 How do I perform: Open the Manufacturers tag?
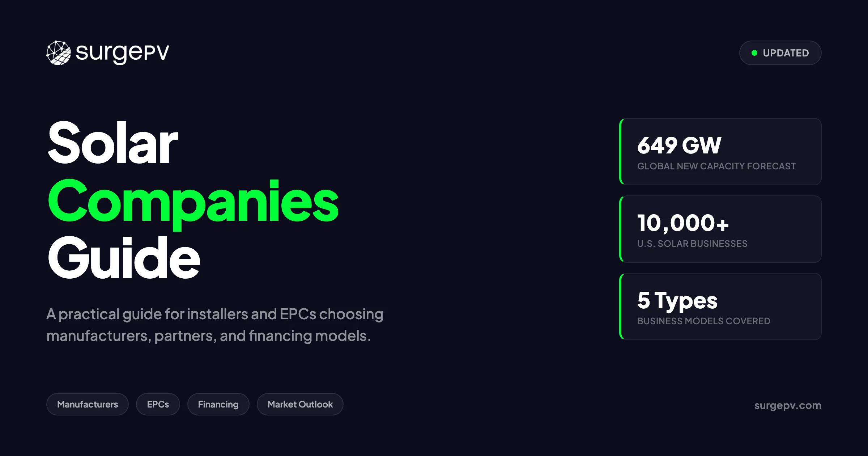pos(88,404)
